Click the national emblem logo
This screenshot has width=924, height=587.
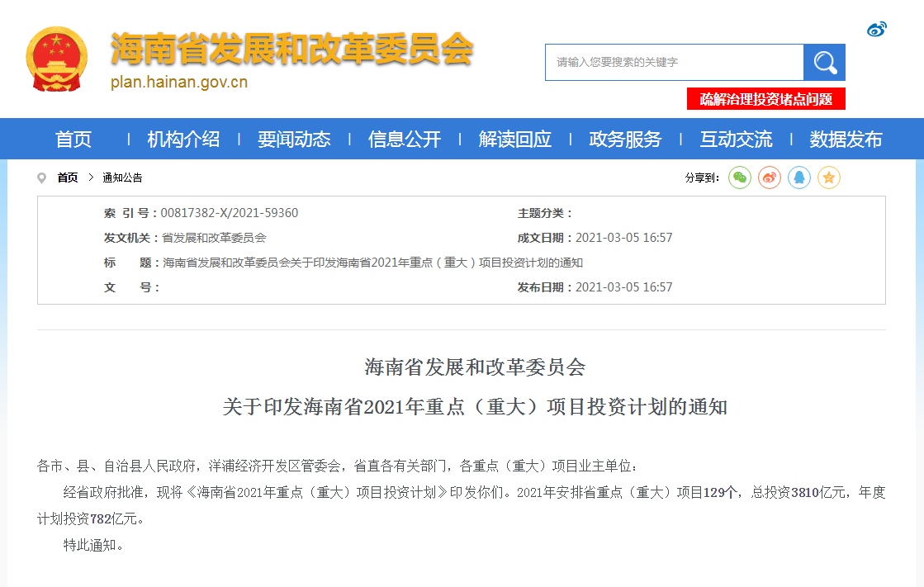56,59
